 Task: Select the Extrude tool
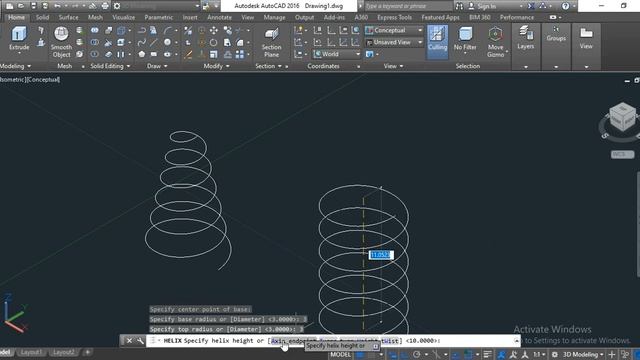(x=19, y=39)
